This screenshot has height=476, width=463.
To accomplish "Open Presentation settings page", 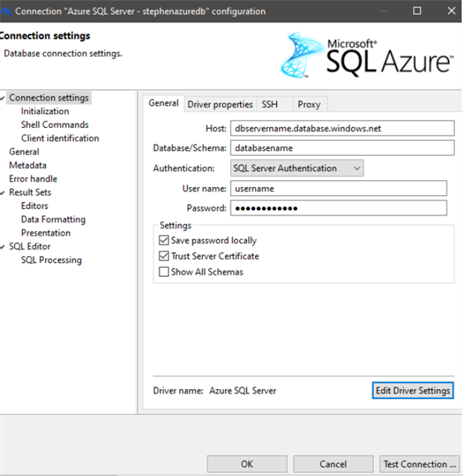I will pos(46,233).
